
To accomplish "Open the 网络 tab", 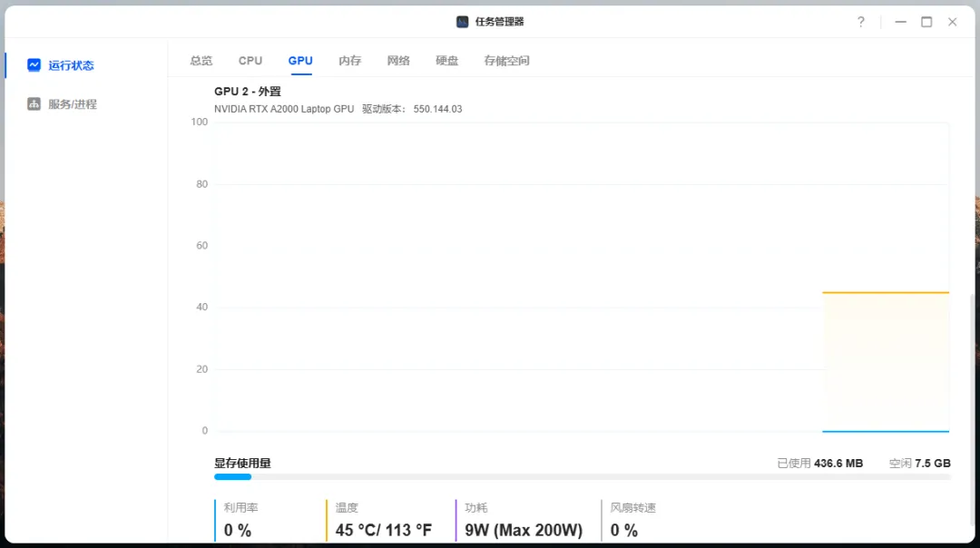I will [x=398, y=61].
